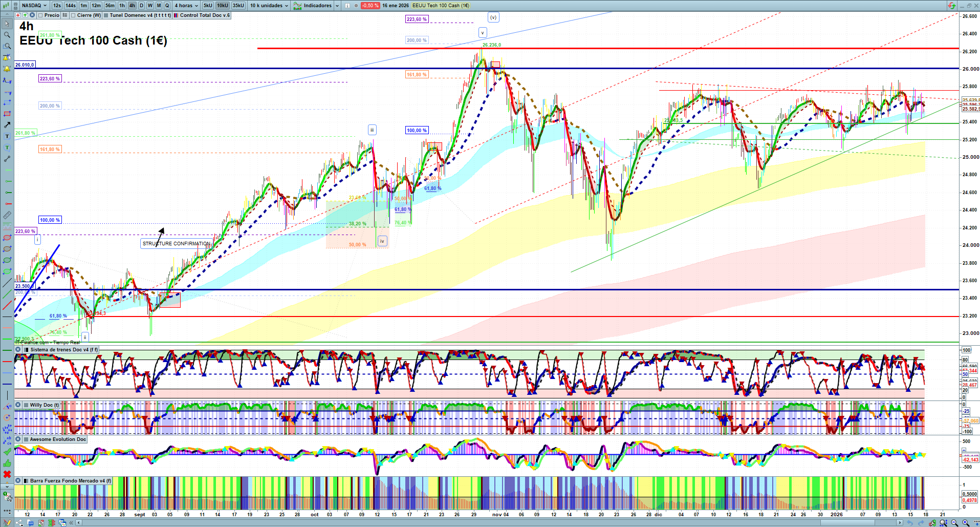Click the Indicadores chart icon
This screenshot has height=527, width=980.
coord(297,6)
